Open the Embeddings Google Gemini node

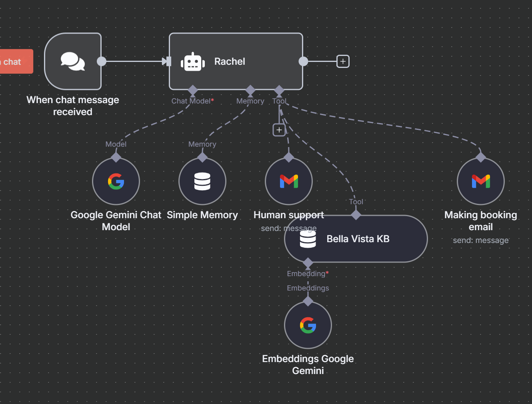[308, 325]
